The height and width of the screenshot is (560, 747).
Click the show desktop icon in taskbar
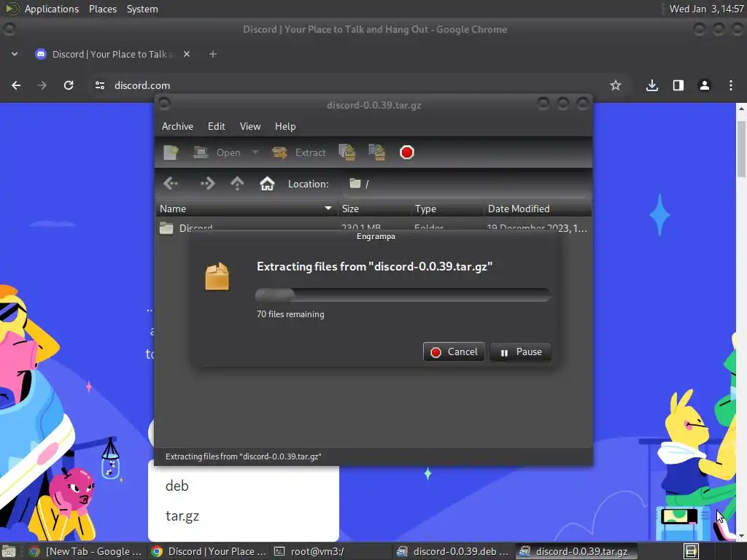(9, 551)
